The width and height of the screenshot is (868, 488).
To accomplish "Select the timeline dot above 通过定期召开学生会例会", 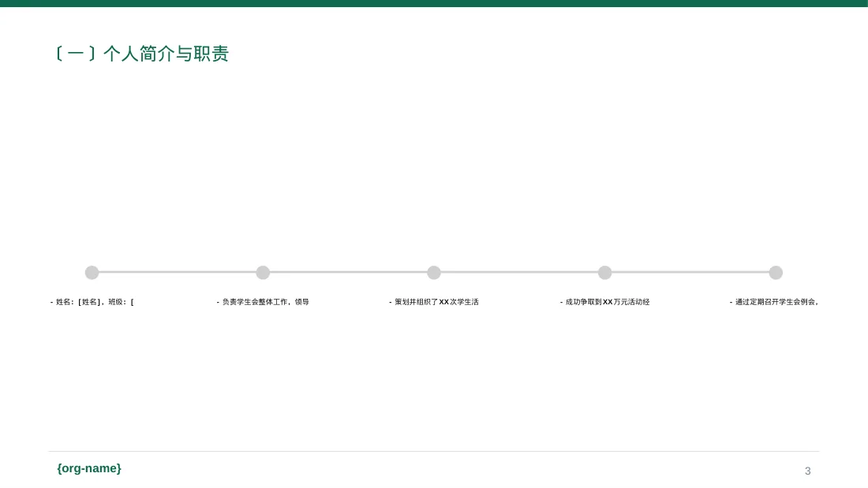I will pos(776,272).
